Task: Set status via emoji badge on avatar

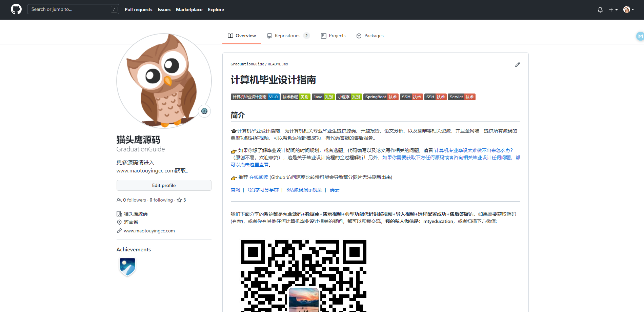Action: pos(204,111)
